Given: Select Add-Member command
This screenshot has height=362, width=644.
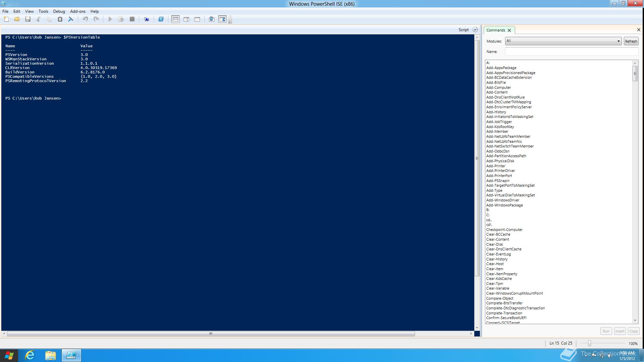Looking at the screenshot, I should (497, 131).
